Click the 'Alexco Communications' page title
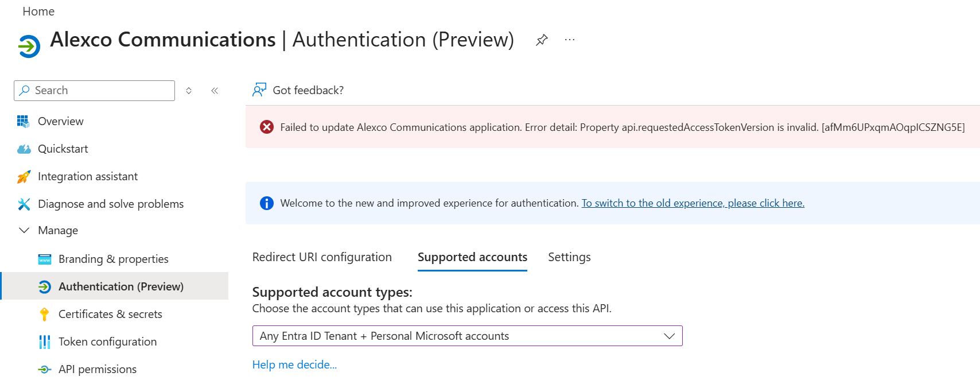This screenshot has height=388, width=980. coord(163,40)
